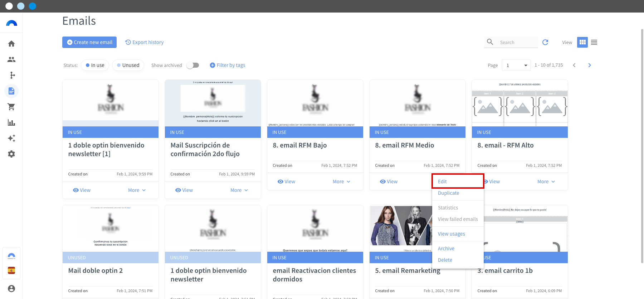Open Export history link

coord(145,42)
